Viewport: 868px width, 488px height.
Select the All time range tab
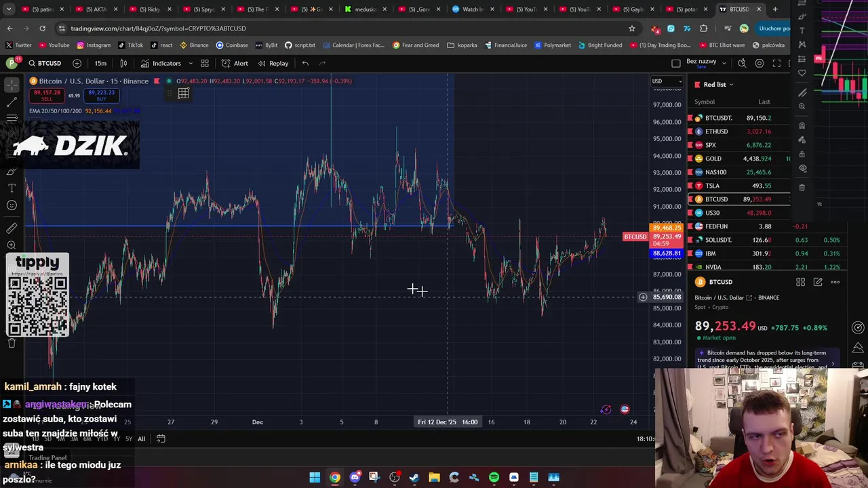pos(141,439)
